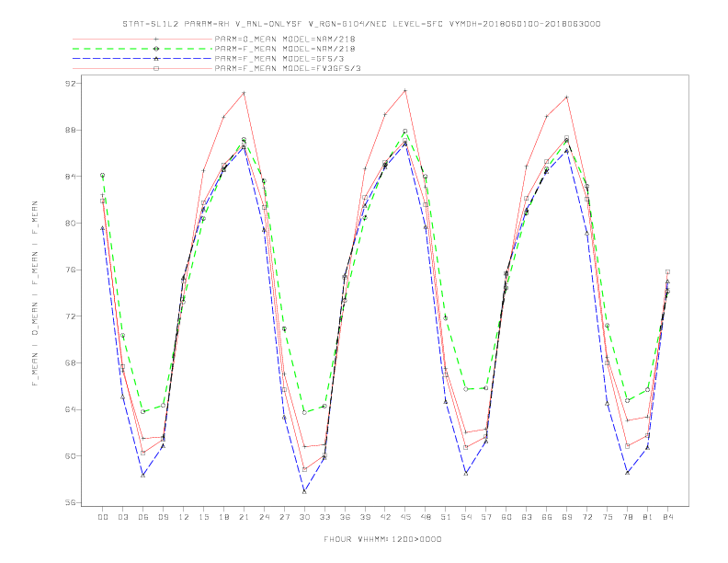
Task: Click the x-axis hour label 57
Action: (486, 517)
